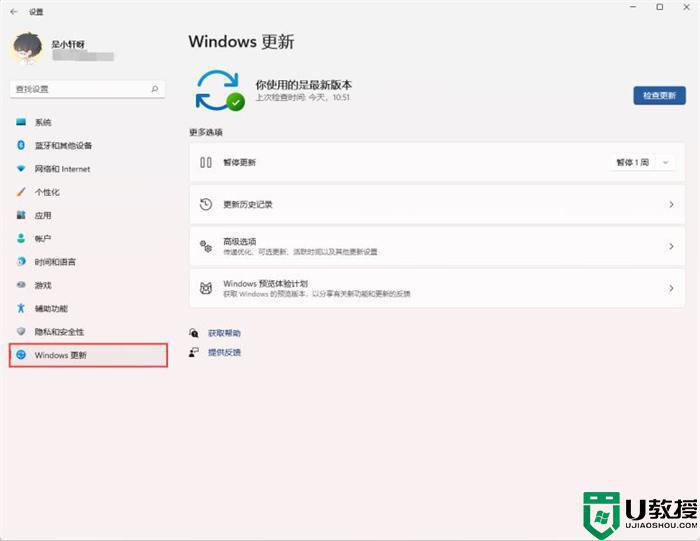Screen dimensions: 700x541
Task: Click the 上次检查时间 text
Action: [x=303, y=97]
